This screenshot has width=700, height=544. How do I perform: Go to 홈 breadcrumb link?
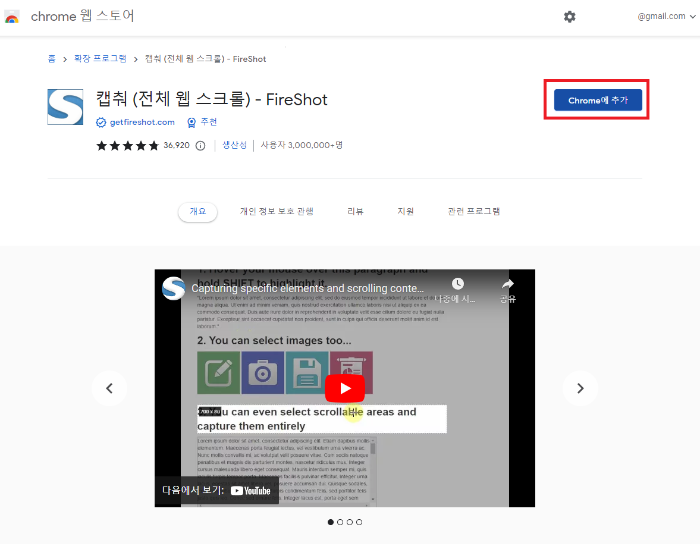(x=52, y=59)
